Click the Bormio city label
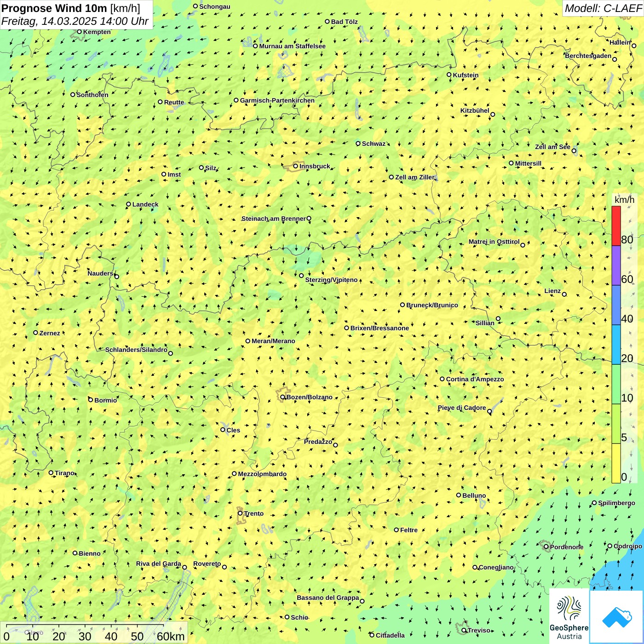644x644 pixels. [105, 400]
